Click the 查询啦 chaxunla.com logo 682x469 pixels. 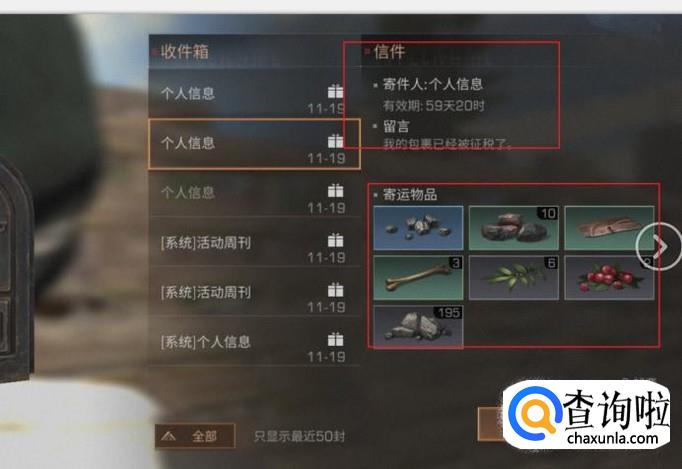(x=586, y=415)
